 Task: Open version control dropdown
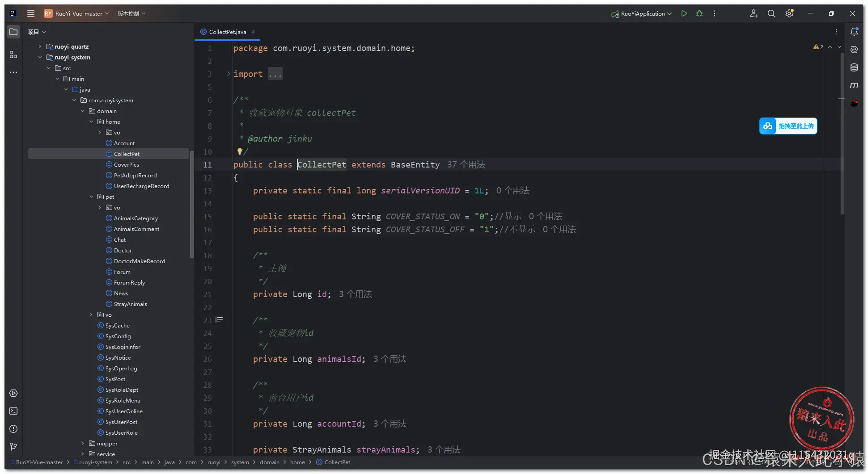pyautogui.click(x=131, y=13)
